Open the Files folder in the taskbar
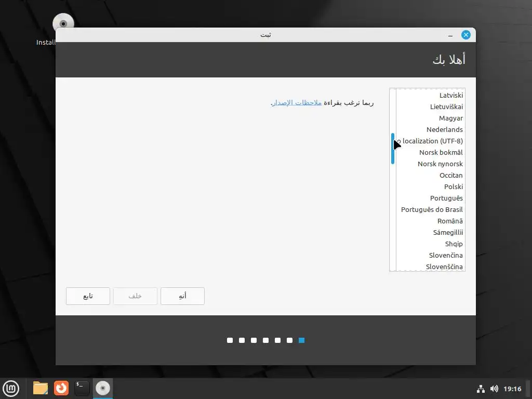532x399 pixels. tap(41, 388)
